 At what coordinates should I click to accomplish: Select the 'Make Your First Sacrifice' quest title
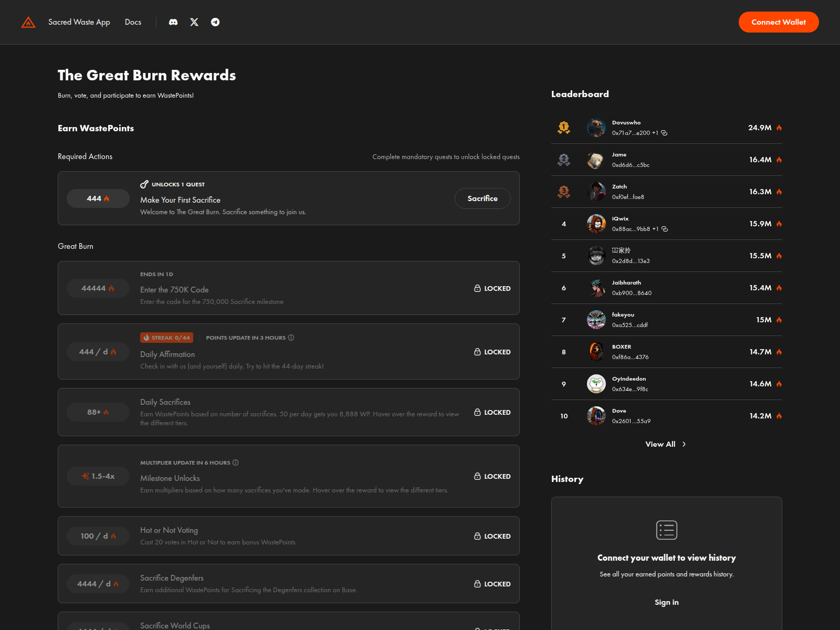[180, 200]
